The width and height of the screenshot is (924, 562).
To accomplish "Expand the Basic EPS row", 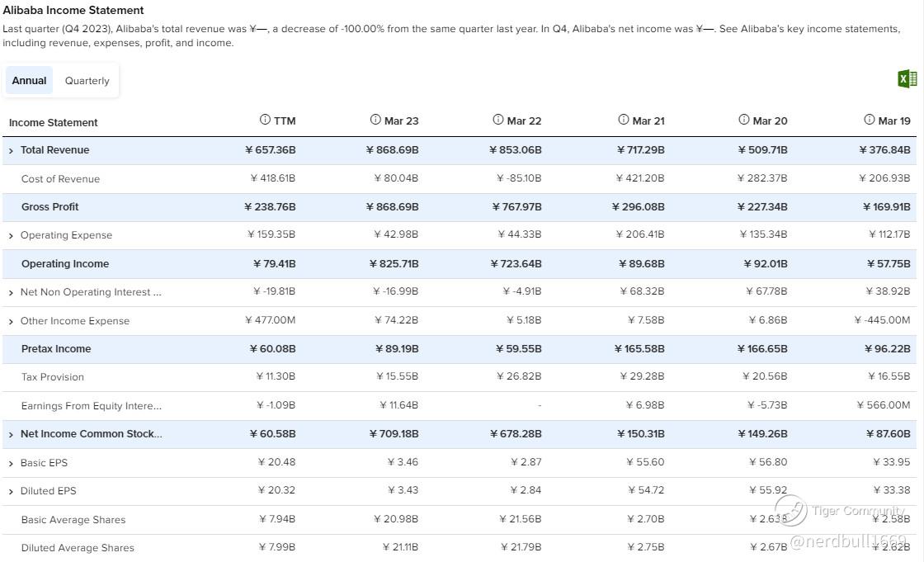I will tap(11, 464).
